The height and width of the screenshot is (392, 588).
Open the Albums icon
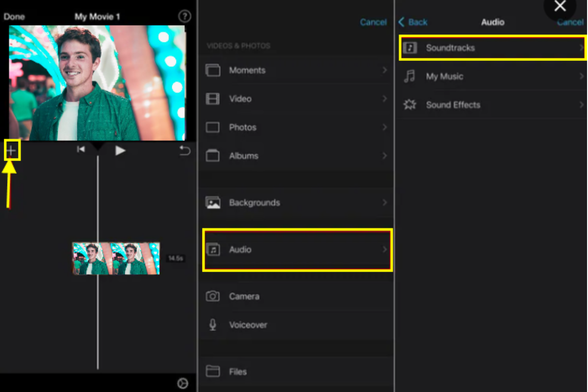(213, 156)
